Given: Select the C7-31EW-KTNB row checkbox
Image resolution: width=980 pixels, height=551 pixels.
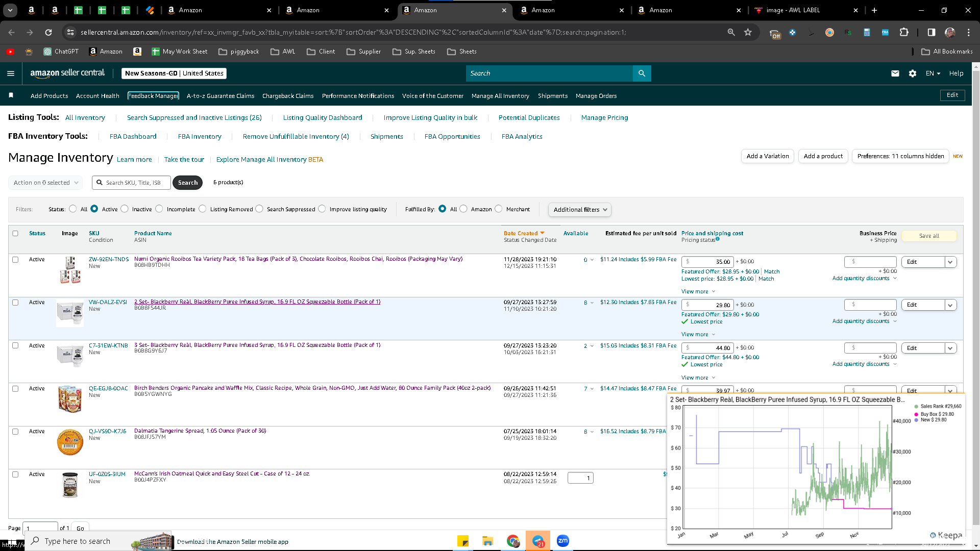Looking at the screenshot, I should 15,345.
